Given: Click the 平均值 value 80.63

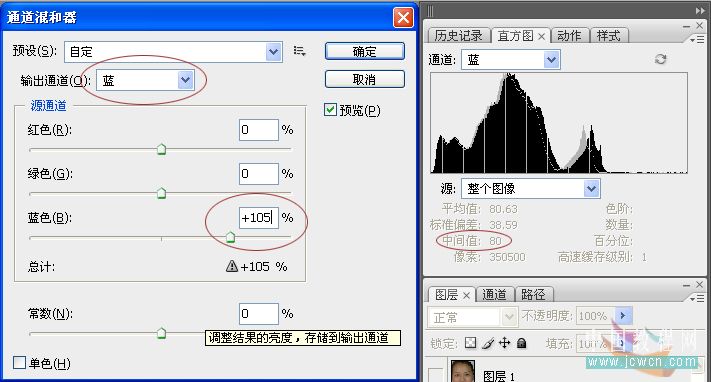Looking at the screenshot, I should 503,209.
